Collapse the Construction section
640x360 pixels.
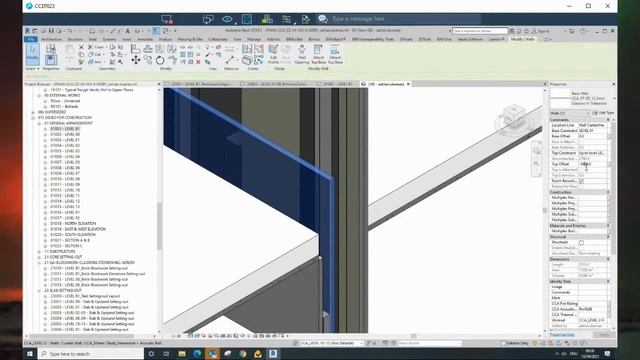[608, 192]
